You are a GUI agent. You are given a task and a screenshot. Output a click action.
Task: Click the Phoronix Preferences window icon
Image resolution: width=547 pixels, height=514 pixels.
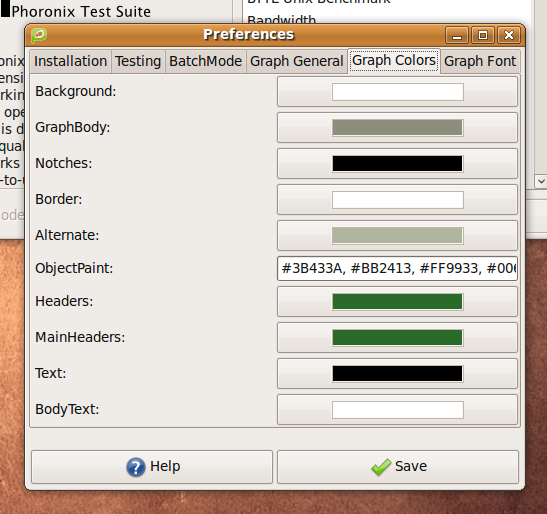pos(39,35)
